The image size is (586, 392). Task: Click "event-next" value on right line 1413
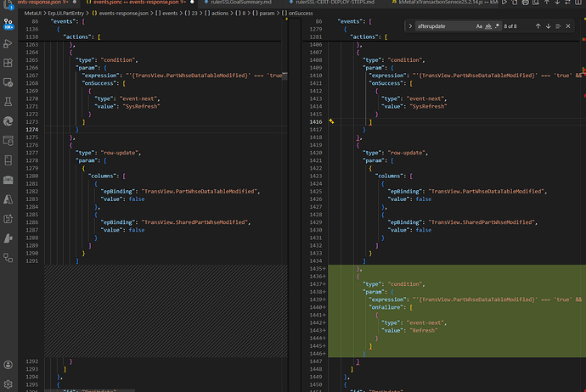(425, 98)
